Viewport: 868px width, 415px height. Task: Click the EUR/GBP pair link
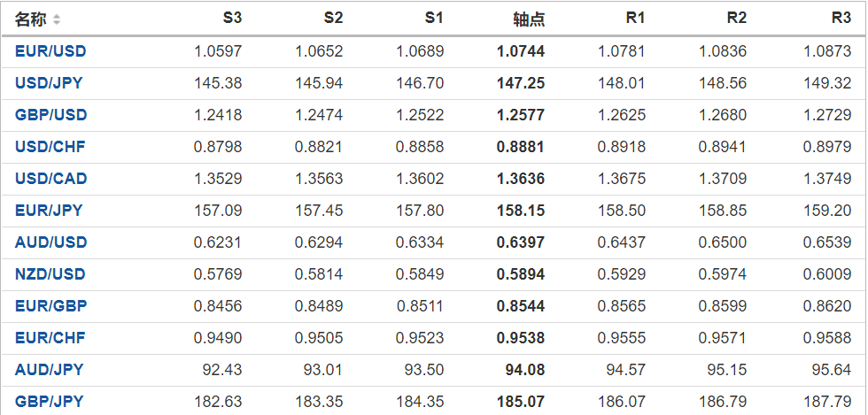point(50,306)
